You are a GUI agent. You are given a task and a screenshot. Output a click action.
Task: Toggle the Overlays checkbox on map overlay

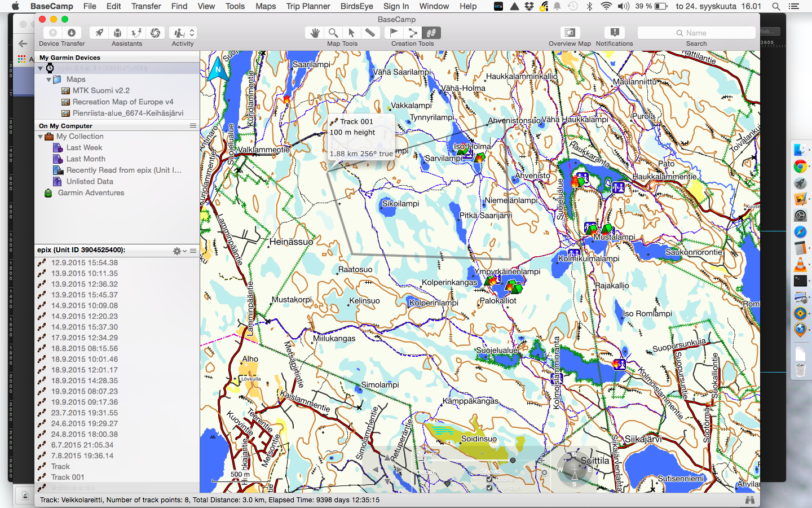pos(489,488)
